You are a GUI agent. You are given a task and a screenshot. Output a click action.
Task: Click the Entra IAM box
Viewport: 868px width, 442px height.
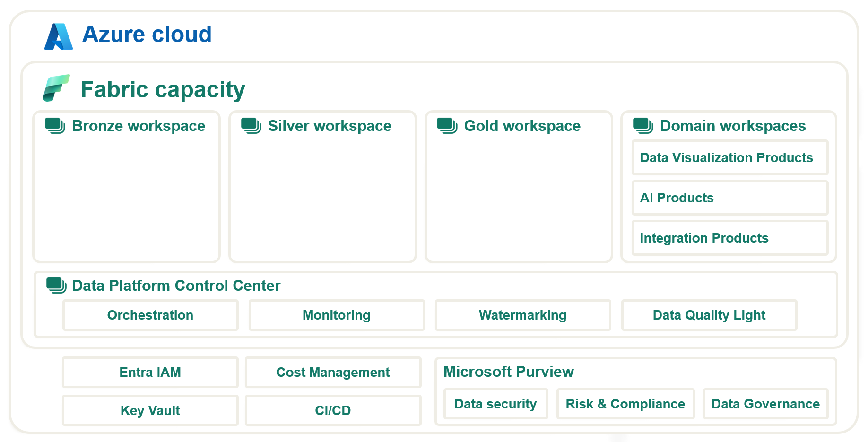tap(150, 372)
